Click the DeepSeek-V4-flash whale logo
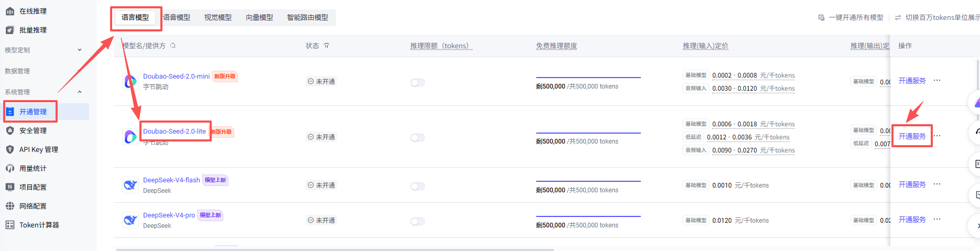The height and width of the screenshot is (251, 980). click(130, 185)
